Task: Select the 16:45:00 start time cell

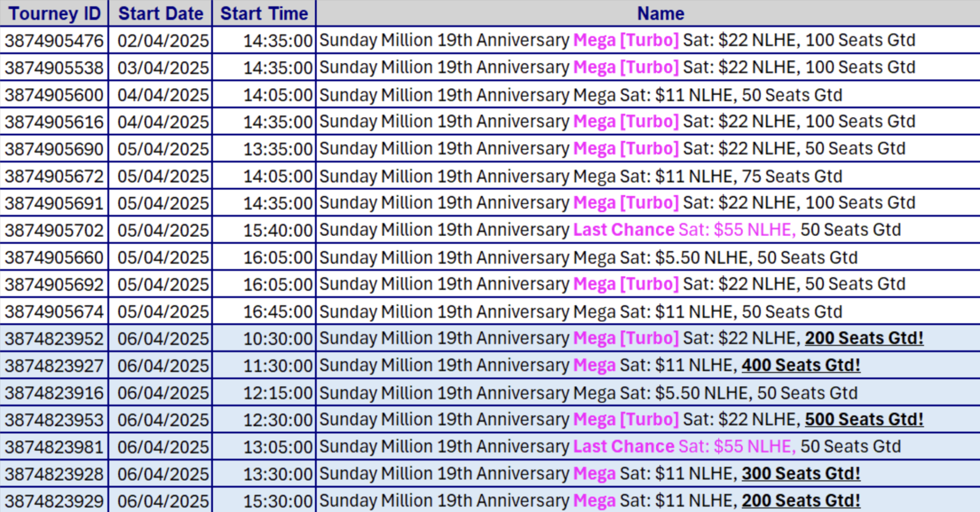Action: pos(278,312)
